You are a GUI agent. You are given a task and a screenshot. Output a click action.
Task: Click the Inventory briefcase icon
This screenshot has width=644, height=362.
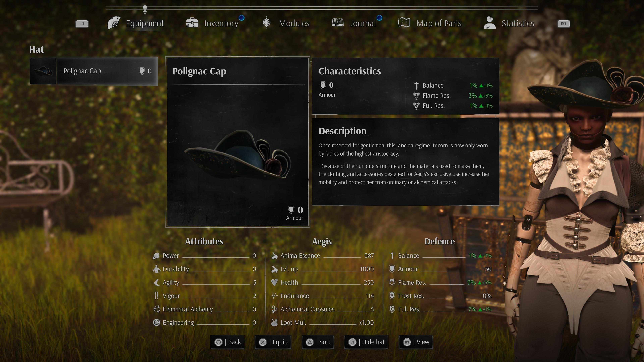[192, 23]
